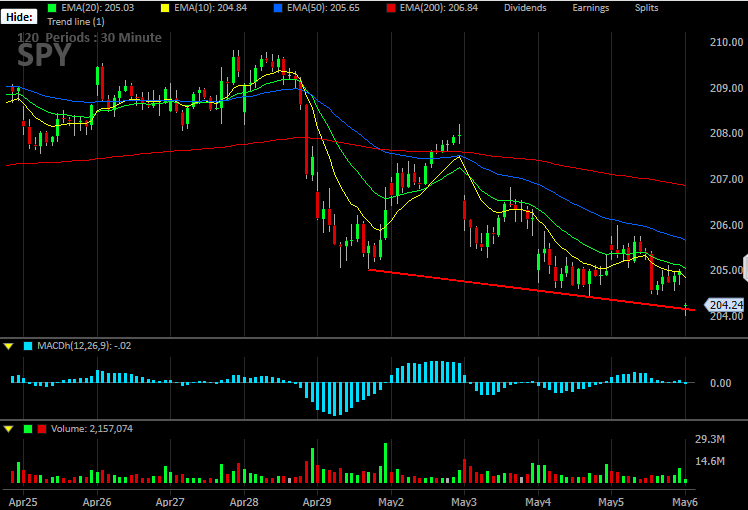Toggle Dividends display

[525, 8]
